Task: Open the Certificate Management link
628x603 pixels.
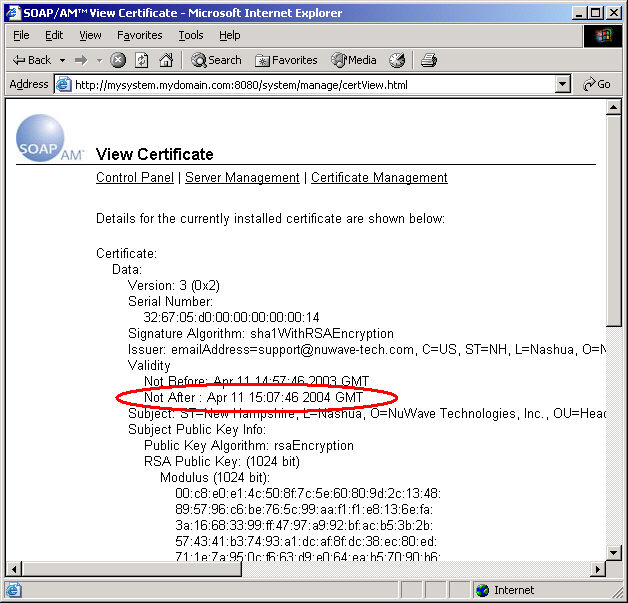Action: pyautogui.click(x=379, y=178)
